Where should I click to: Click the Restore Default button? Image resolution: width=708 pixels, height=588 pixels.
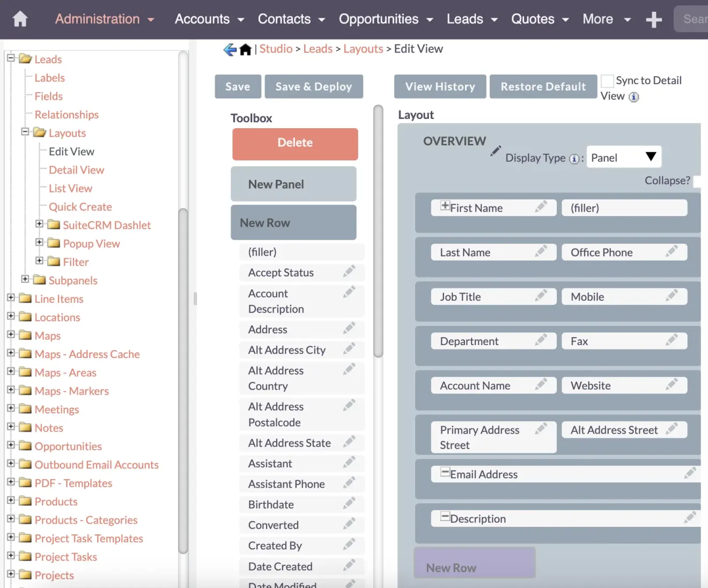click(x=543, y=86)
